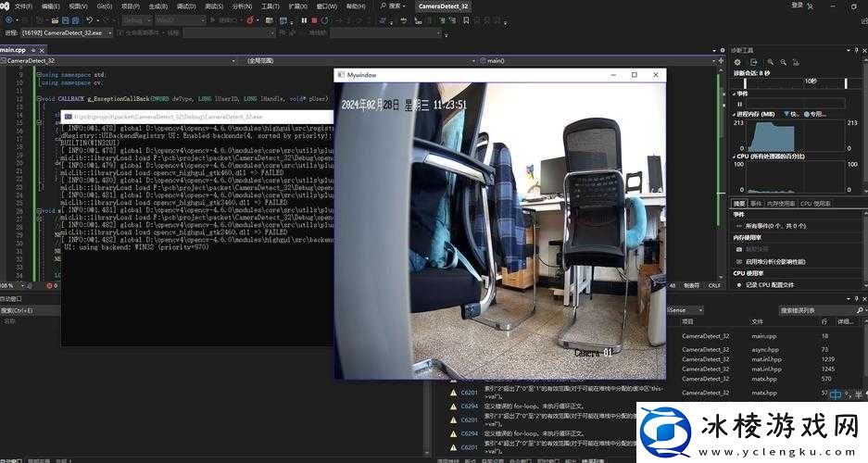
Task: Click the CameraDetect_32.exe console title bar
Action: (x=197, y=117)
